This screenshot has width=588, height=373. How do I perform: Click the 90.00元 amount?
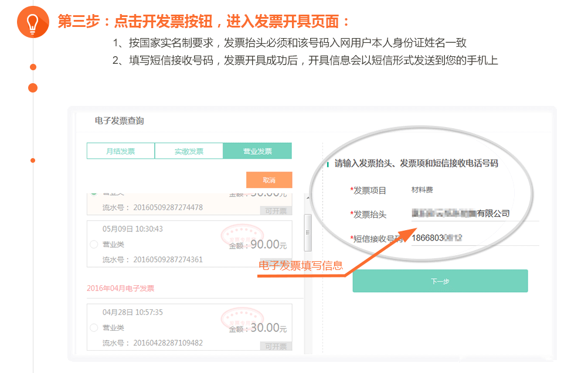[268, 245]
